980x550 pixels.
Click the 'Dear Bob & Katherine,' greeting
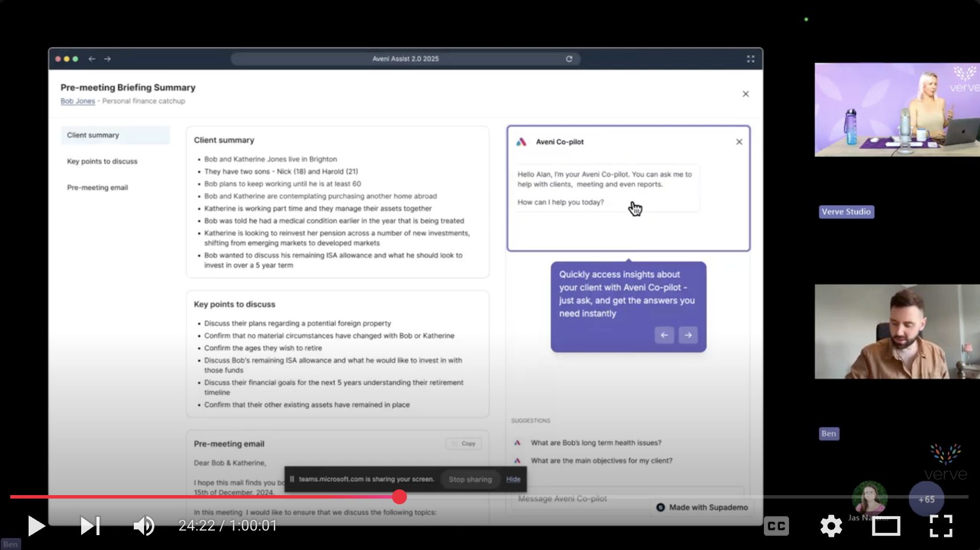pyautogui.click(x=230, y=463)
